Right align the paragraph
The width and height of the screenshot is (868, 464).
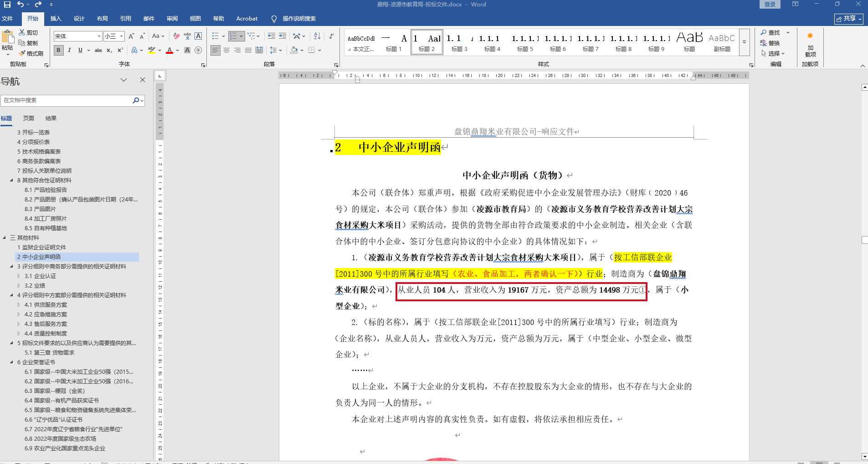click(x=237, y=50)
